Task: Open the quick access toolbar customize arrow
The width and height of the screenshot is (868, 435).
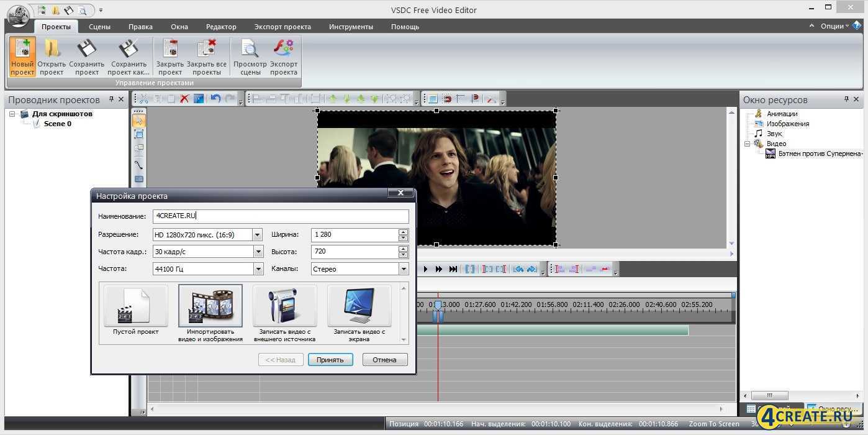Action: pyautogui.click(x=101, y=11)
